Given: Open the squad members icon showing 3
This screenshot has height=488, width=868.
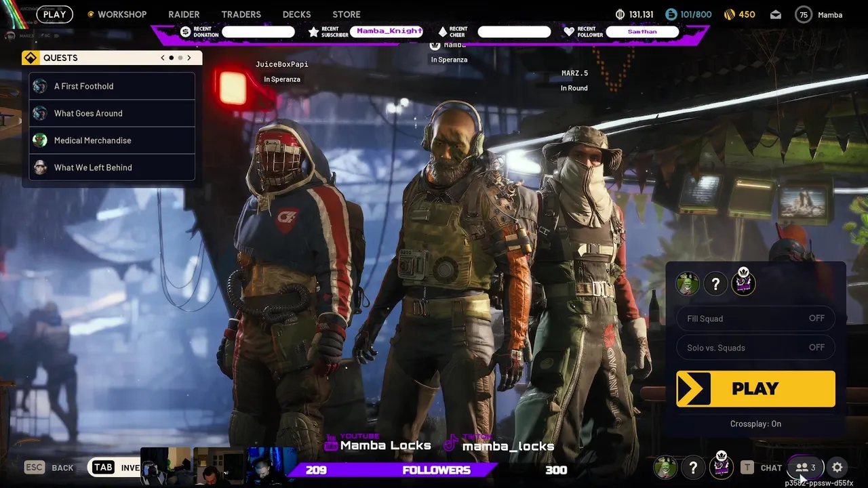Looking at the screenshot, I should tap(805, 467).
